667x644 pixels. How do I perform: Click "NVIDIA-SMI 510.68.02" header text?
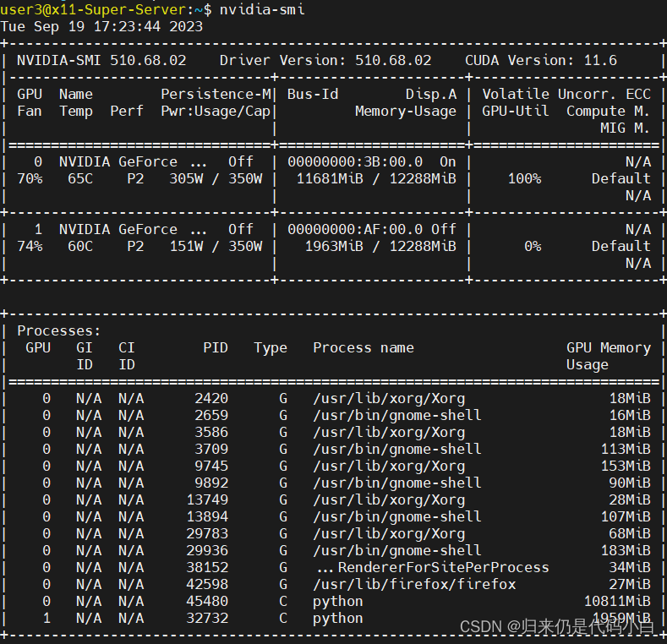101,60
